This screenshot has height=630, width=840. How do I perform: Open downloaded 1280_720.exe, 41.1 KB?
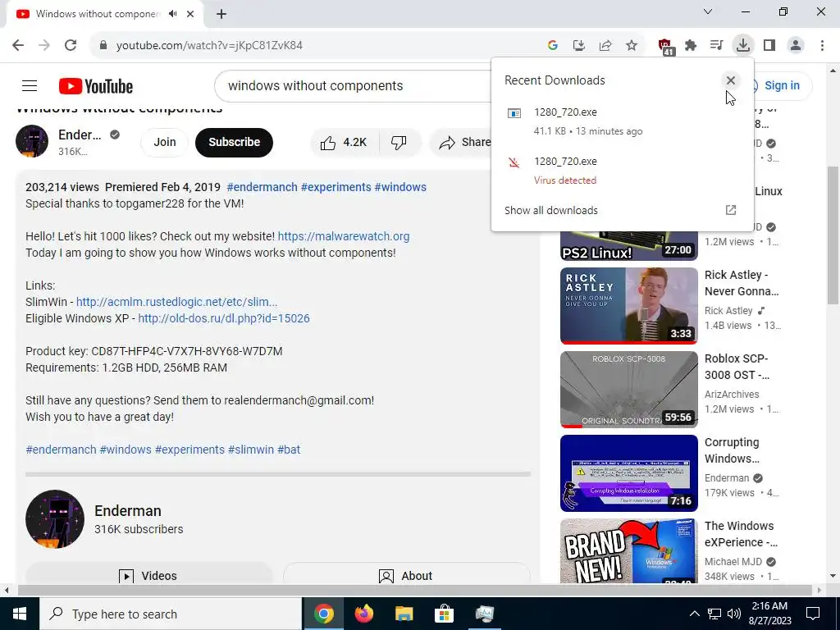point(623,121)
